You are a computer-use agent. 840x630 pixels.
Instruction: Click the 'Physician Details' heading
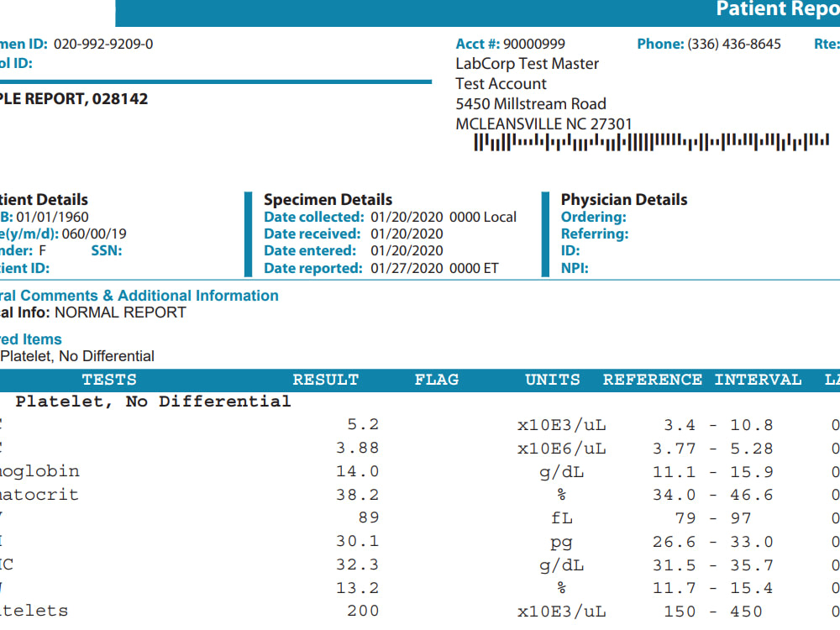(624, 200)
